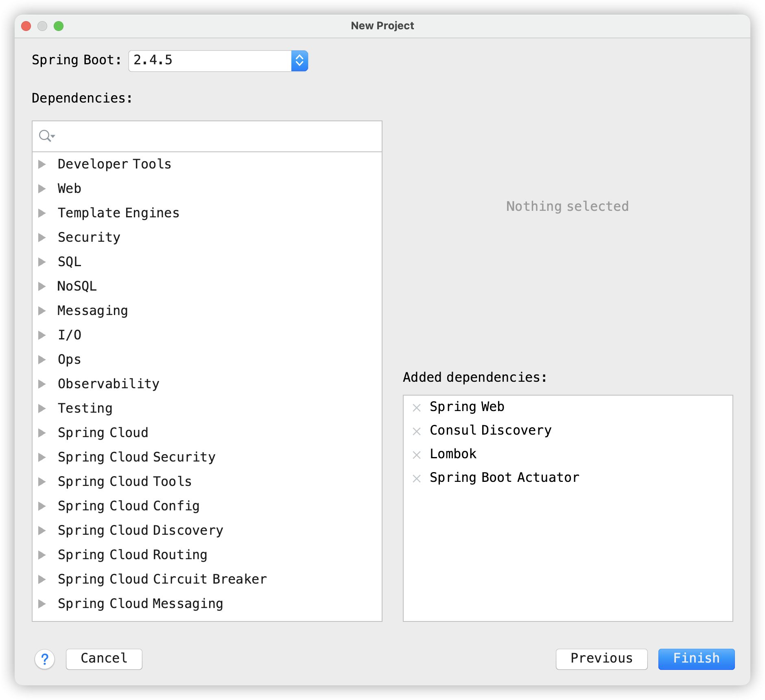The width and height of the screenshot is (765, 700).
Task: Select Spring Boot Actuator in added list
Action: tap(505, 477)
